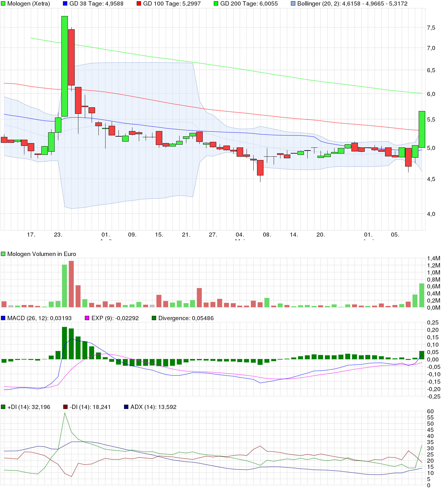This screenshot has width=448, height=491.
Task: Click the dark-green Divergence legend square
Action: pyautogui.click(x=154, y=318)
